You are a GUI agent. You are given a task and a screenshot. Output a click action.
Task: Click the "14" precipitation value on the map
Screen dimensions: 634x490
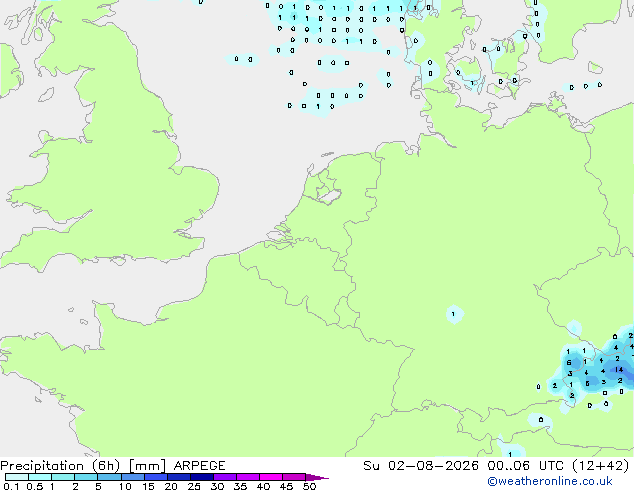[x=619, y=370]
